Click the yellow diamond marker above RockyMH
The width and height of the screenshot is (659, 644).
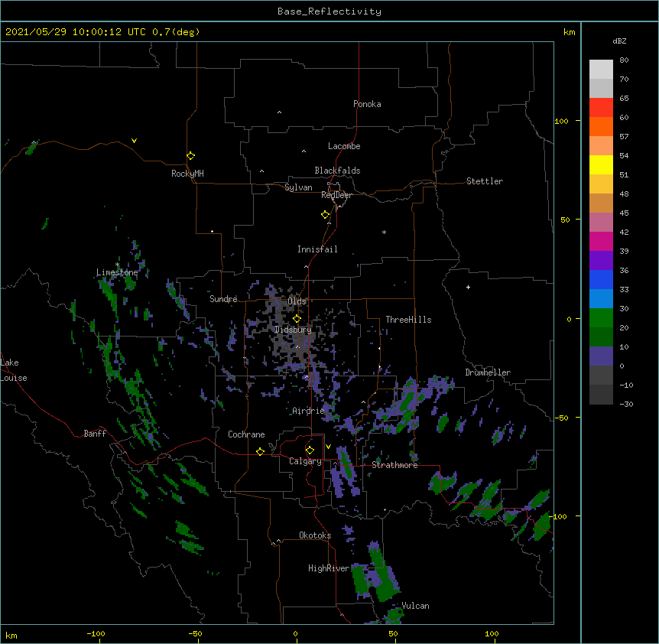[190, 156]
